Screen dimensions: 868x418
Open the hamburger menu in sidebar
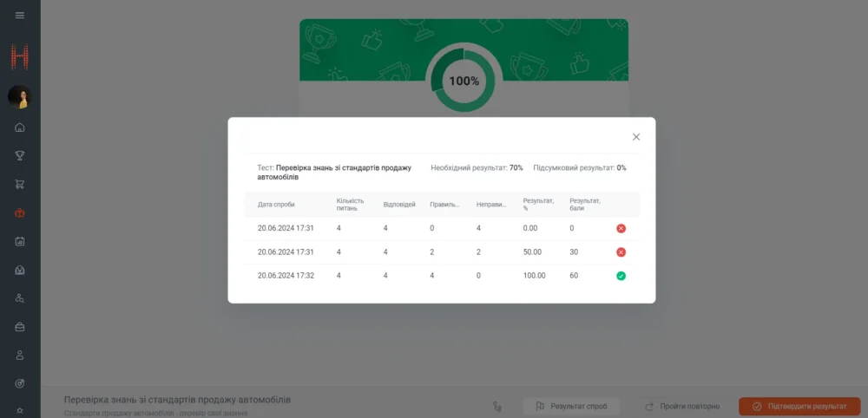[x=20, y=16]
